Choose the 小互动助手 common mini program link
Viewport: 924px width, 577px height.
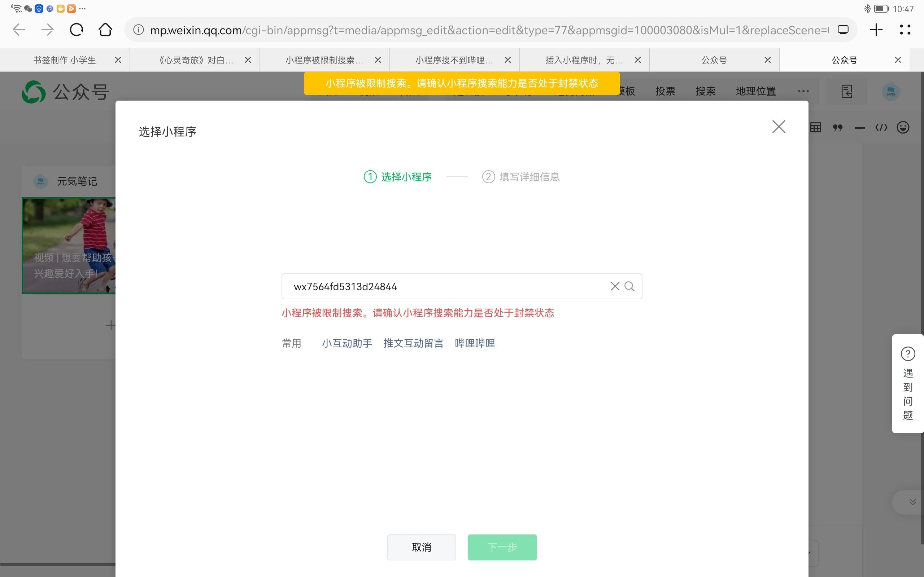[347, 343]
